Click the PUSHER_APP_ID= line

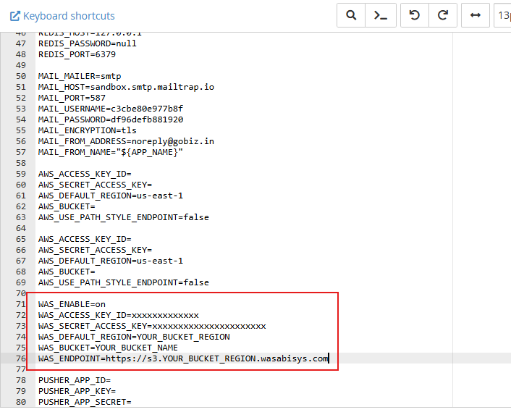point(75,381)
